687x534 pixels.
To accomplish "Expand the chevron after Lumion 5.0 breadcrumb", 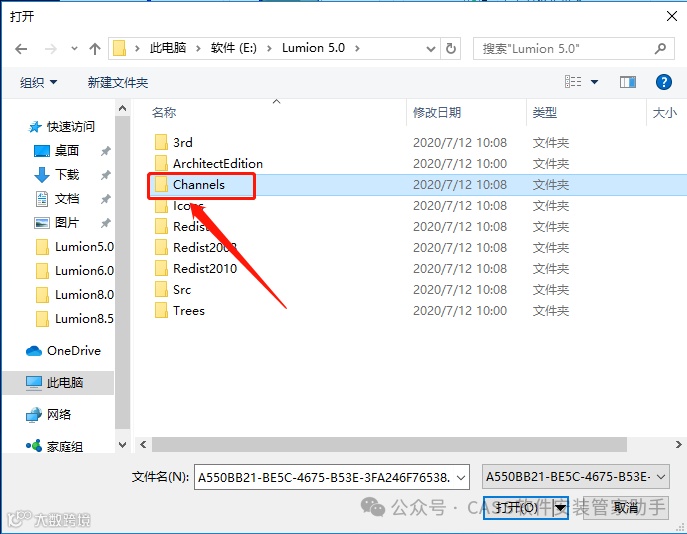I will pos(357,48).
